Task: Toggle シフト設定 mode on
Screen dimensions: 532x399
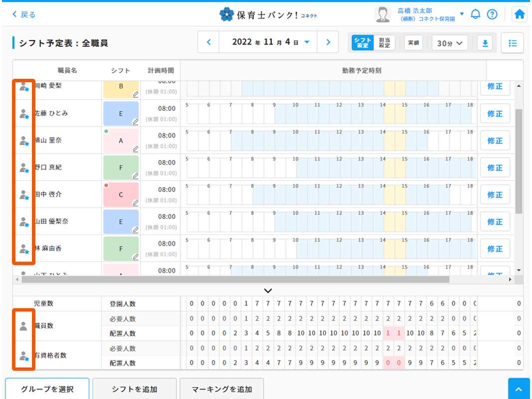Action: (x=363, y=43)
